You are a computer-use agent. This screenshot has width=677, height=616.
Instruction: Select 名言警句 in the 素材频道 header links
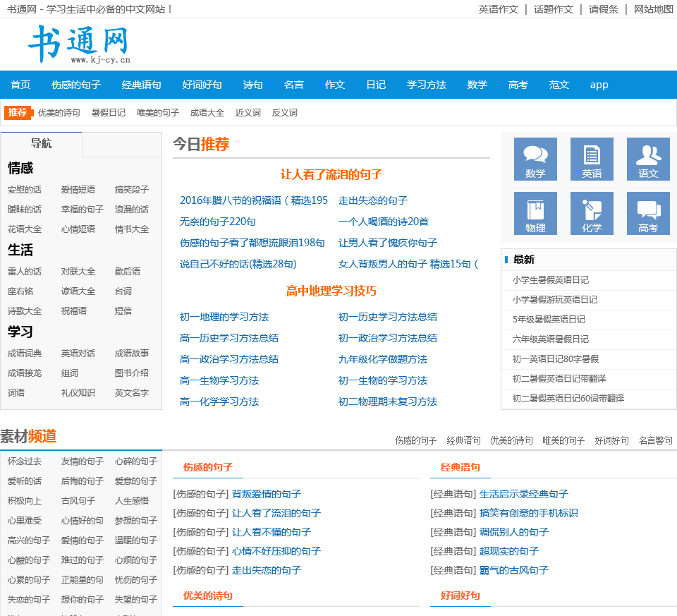(x=656, y=440)
